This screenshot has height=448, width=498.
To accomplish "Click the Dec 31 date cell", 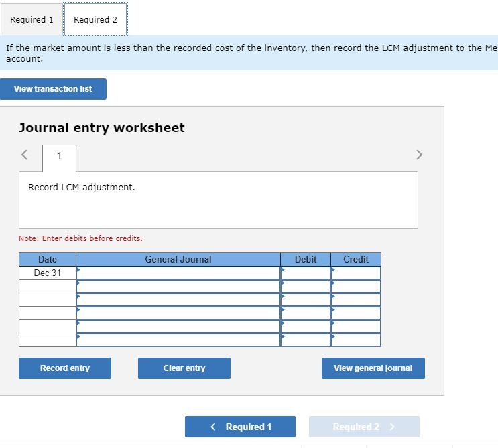I will (48, 273).
